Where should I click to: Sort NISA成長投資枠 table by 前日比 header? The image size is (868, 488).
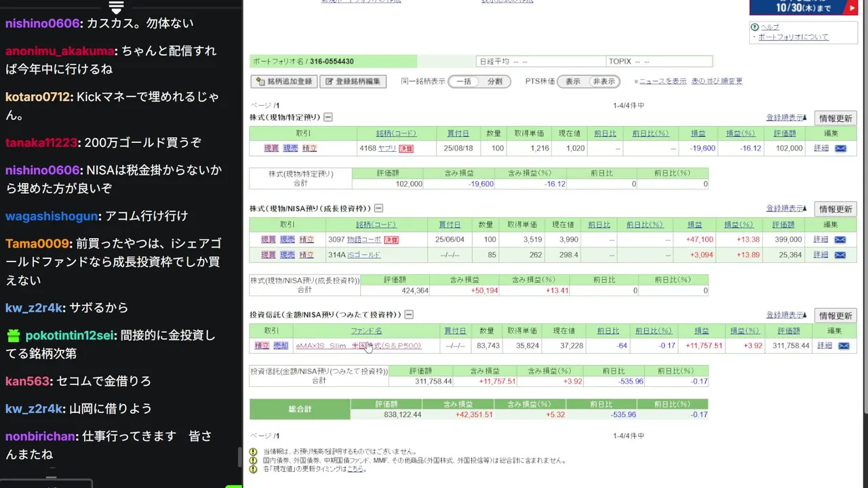[599, 225]
